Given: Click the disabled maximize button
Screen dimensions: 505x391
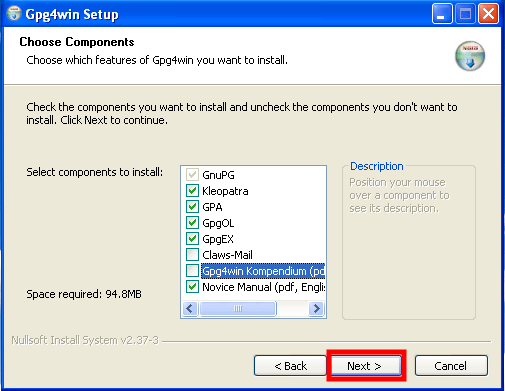Looking at the screenshot, I should click(465, 14).
